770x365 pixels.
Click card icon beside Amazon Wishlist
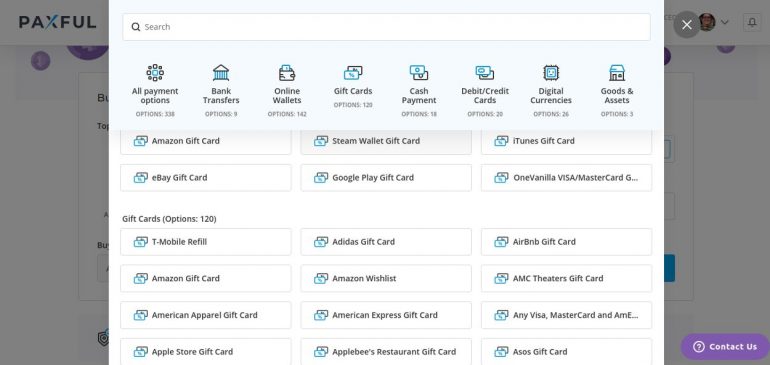(321, 279)
